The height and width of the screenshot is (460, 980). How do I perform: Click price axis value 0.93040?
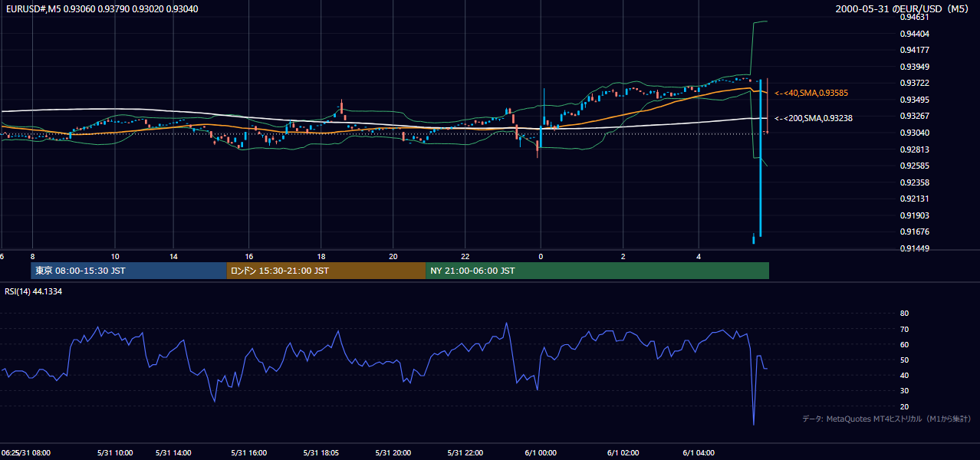coord(915,133)
